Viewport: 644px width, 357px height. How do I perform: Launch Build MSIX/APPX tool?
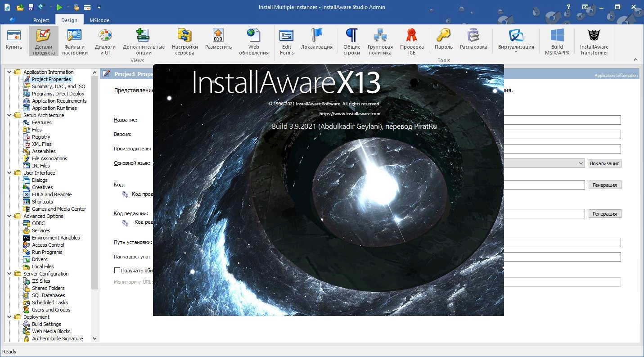(557, 41)
